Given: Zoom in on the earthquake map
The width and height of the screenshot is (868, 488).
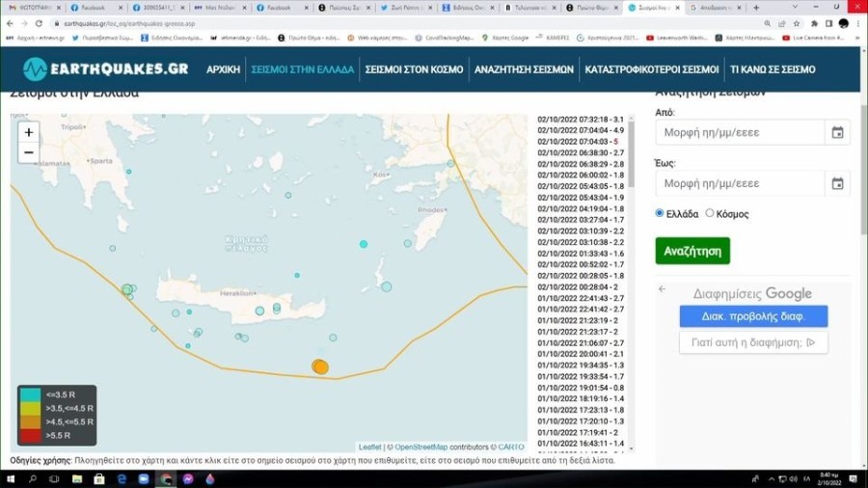Looking at the screenshot, I should click(x=29, y=132).
